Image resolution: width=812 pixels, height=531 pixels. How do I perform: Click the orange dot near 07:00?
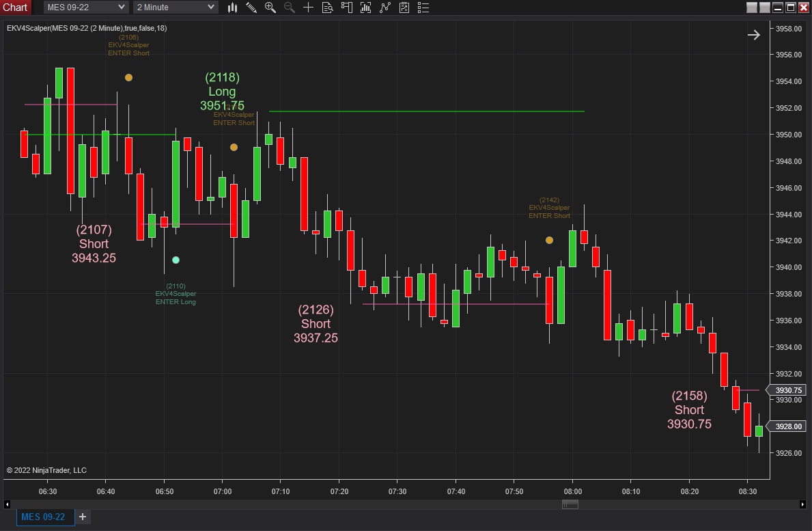(234, 148)
